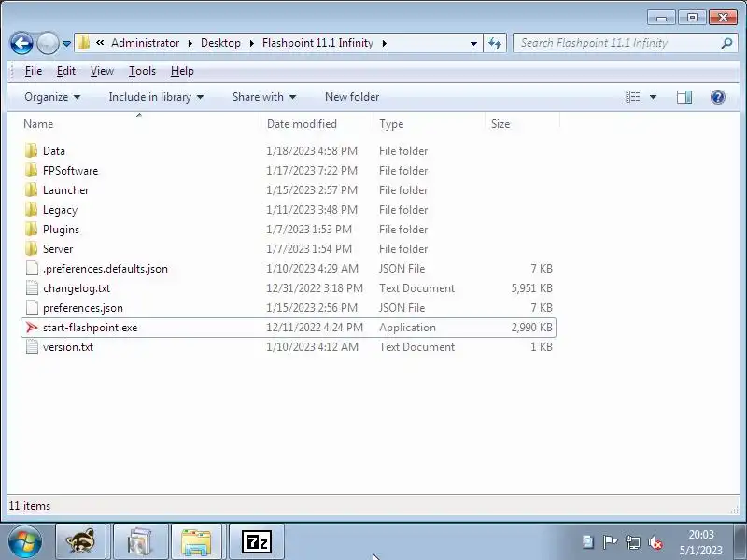Select the Server folder icon
Viewport: 747px width, 560px height.
coord(31,249)
